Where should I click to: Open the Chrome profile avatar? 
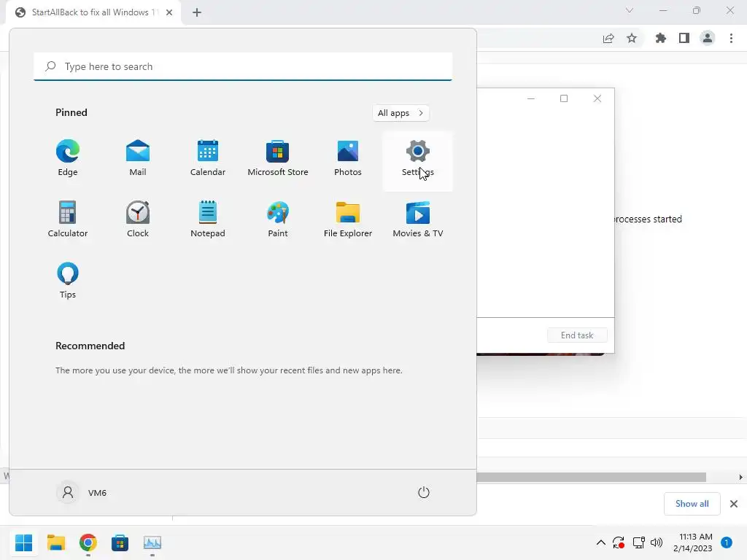point(708,39)
